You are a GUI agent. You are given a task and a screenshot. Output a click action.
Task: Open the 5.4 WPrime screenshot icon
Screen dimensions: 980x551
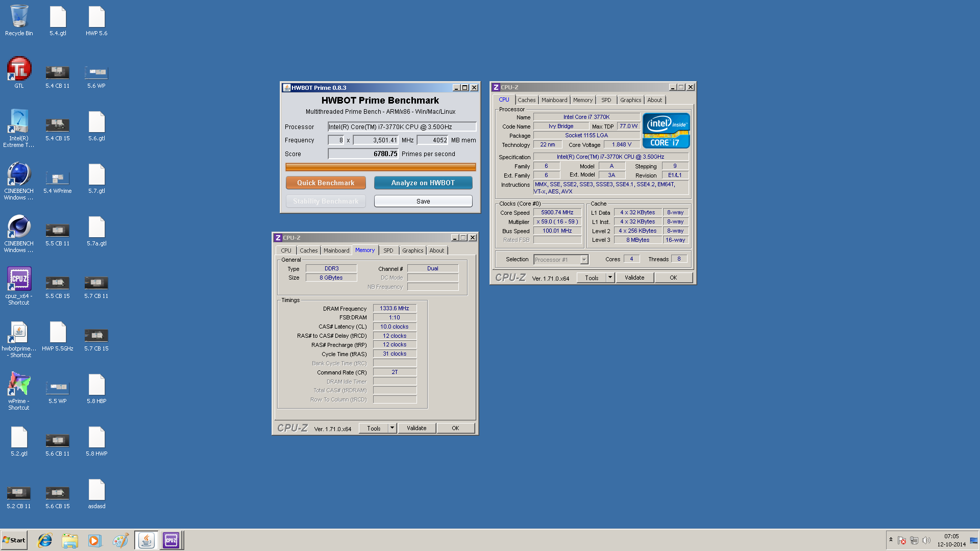click(58, 182)
